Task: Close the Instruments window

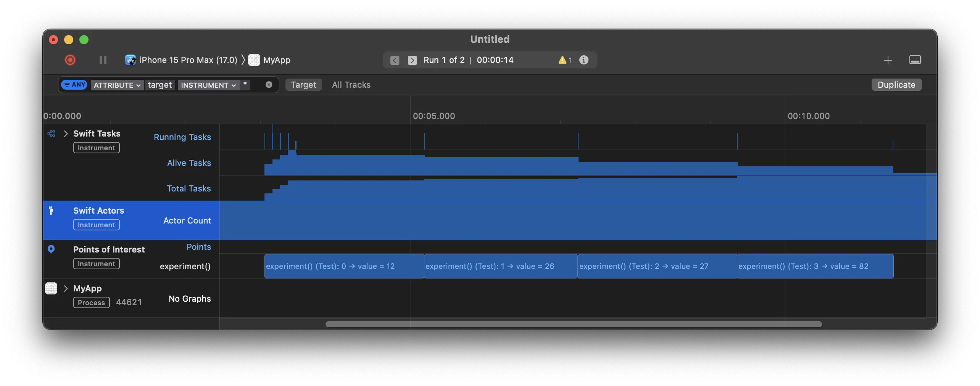Action: click(53, 40)
